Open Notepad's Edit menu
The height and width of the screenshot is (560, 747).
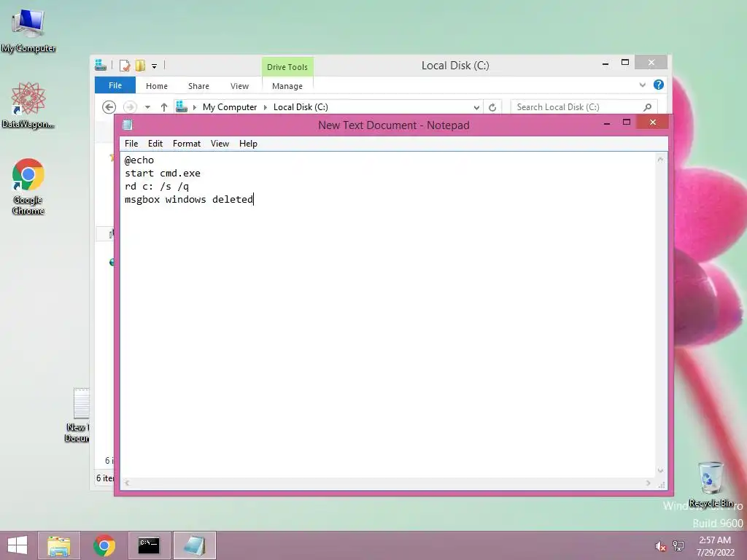tap(155, 144)
